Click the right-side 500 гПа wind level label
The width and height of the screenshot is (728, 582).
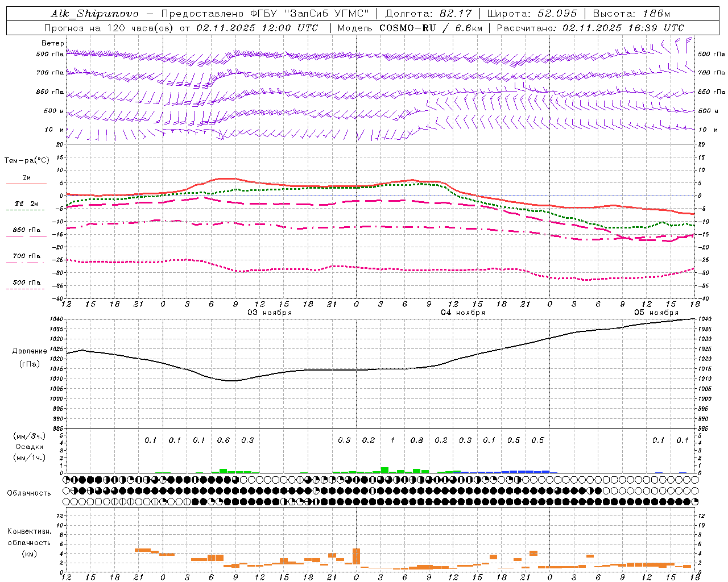click(712, 54)
